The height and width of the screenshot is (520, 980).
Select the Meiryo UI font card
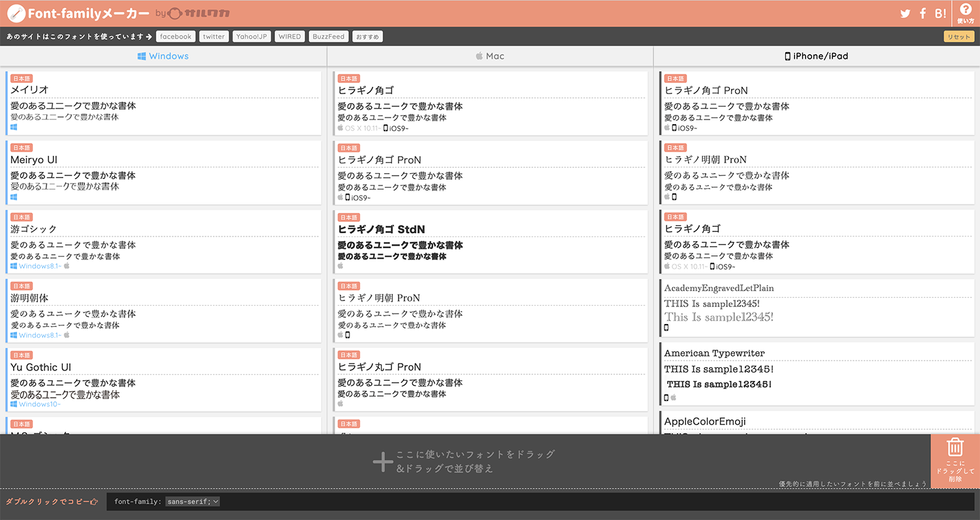click(x=163, y=172)
